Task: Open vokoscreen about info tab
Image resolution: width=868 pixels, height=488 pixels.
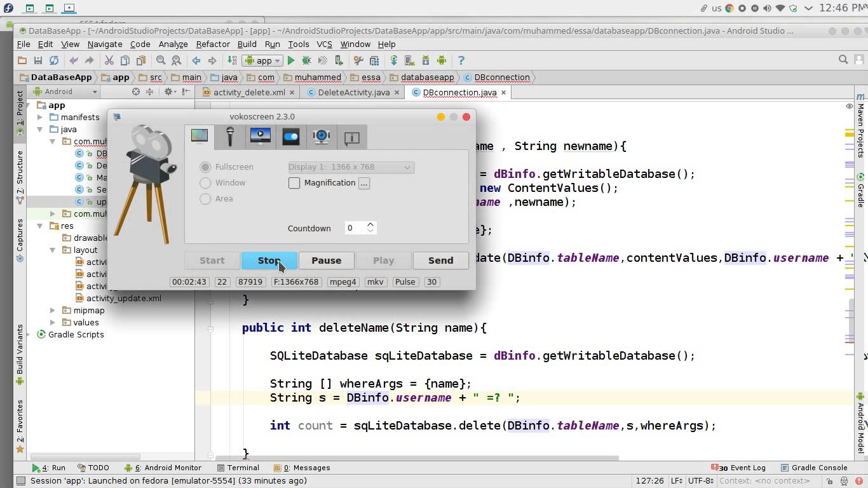Action: point(352,137)
